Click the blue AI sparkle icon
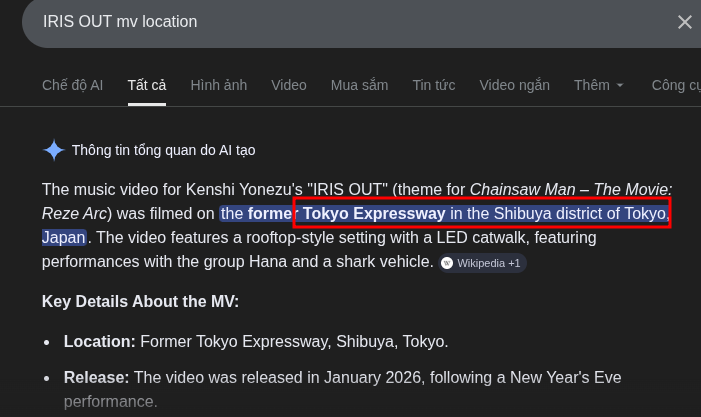The image size is (701, 417). click(x=54, y=150)
